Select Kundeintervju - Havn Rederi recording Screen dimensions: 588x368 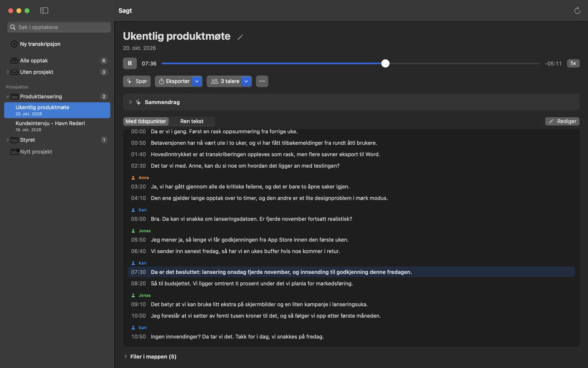[57, 126]
